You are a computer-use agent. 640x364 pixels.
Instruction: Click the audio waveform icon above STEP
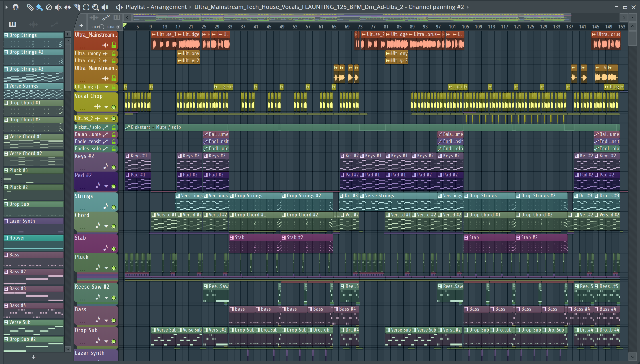tap(94, 18)
